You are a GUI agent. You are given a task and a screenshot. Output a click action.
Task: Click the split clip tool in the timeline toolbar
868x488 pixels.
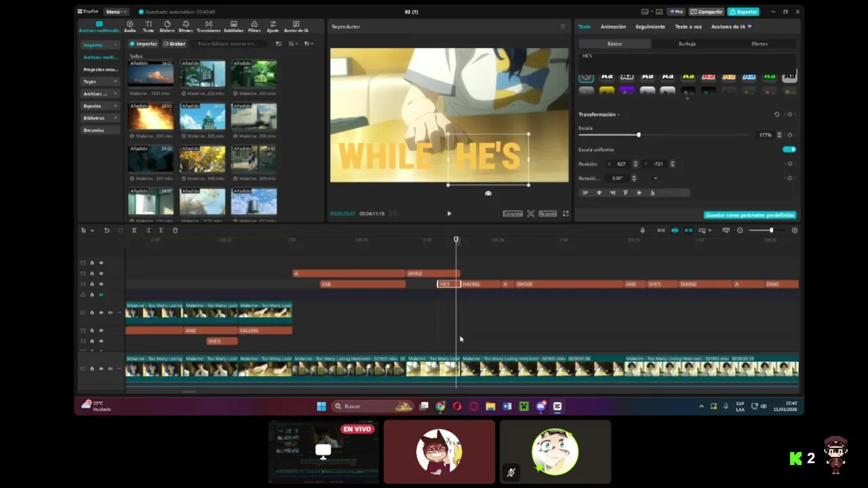pos(134,230)
